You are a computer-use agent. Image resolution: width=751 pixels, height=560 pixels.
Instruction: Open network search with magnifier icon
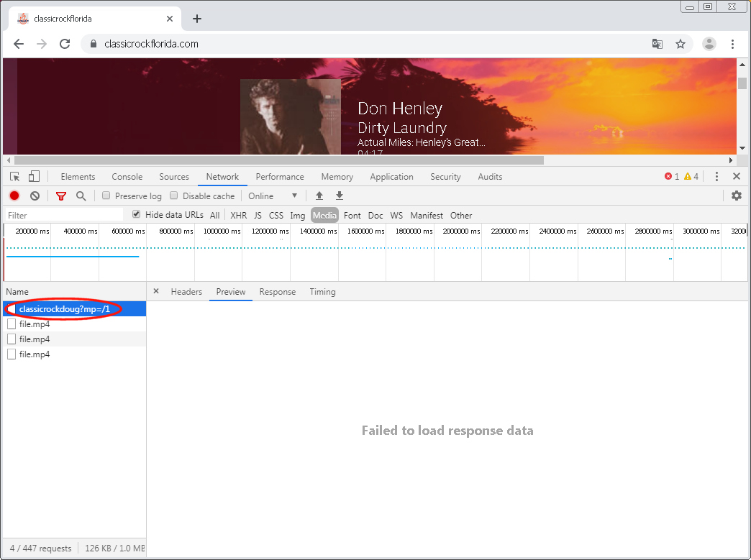(81, 196)
